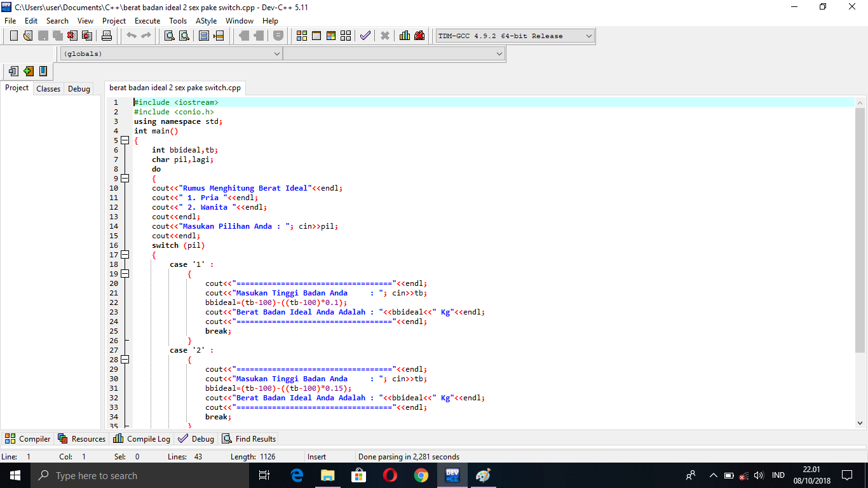868x488 pixels.
Task: Open the Compile Log bottom tab
Action: [142, 438]
